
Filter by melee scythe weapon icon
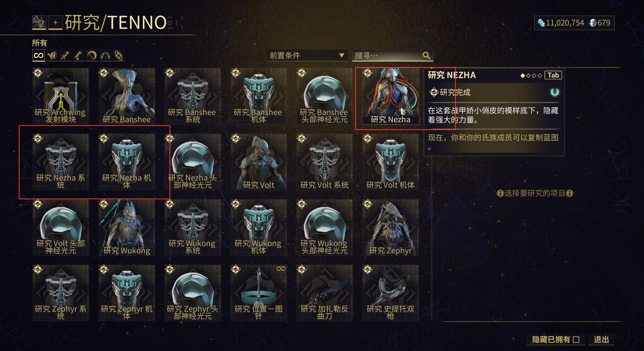[92, 55]
